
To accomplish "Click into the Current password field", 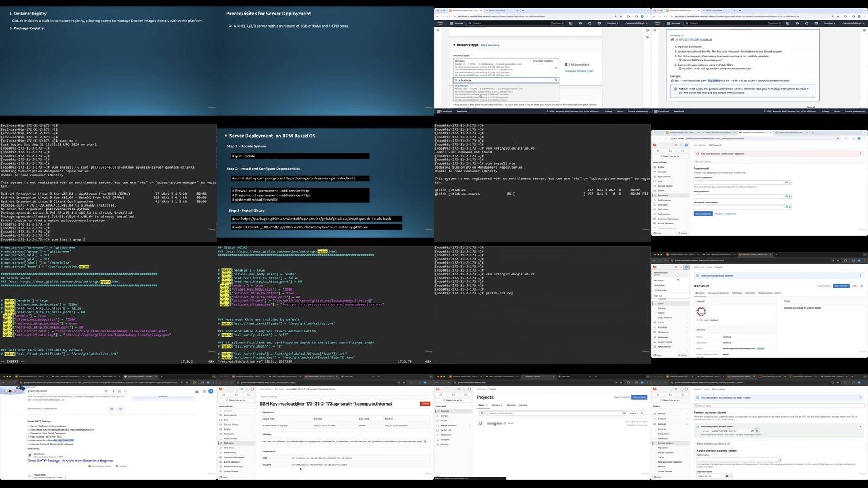I will tap(742, 182).
